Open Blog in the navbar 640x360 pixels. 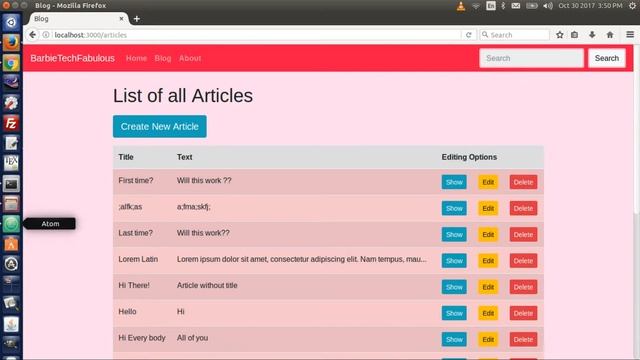click(163, 58)
